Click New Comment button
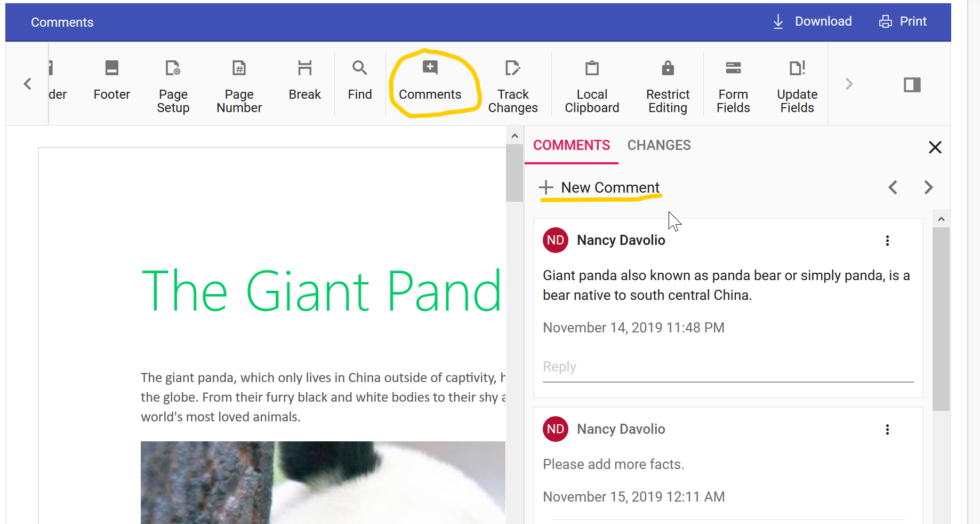 click(600, 188)
